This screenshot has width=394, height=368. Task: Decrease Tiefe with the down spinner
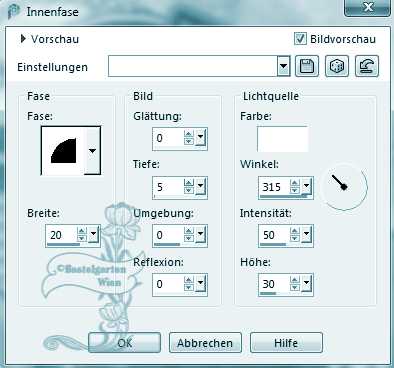[x=189, y=190]
